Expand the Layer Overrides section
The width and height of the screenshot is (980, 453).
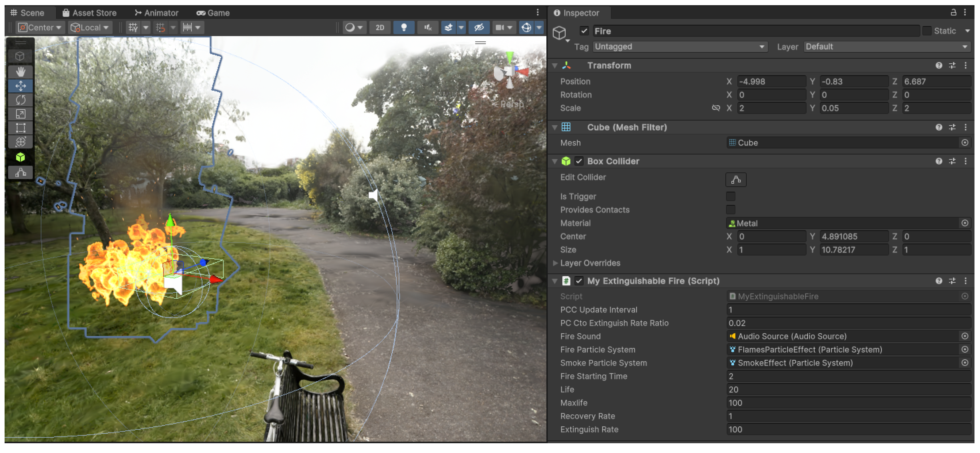point(555,263)
